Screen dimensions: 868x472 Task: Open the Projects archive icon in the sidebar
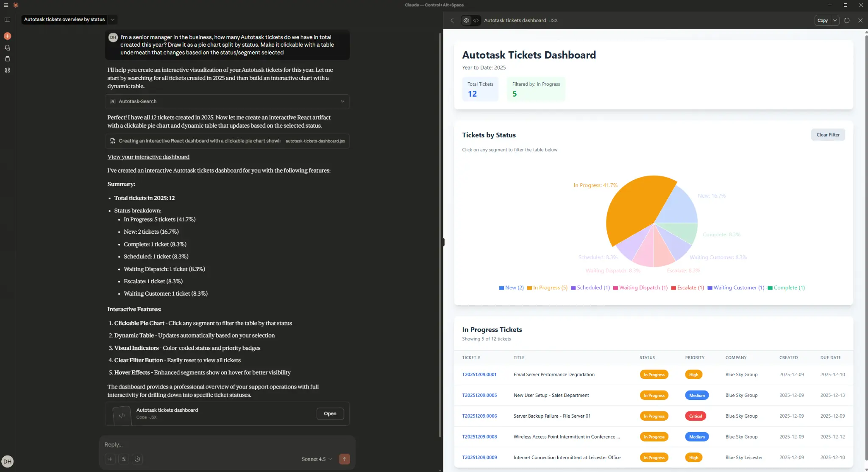(7, 59)
